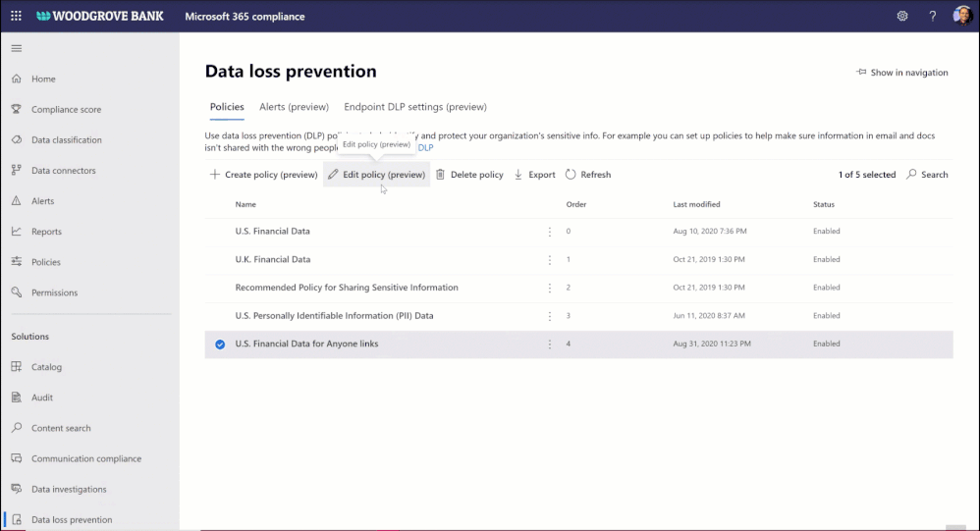Open Compliance score in the sidebar
The width and height of the screenshot is (980, 531).
coord(66,109)
